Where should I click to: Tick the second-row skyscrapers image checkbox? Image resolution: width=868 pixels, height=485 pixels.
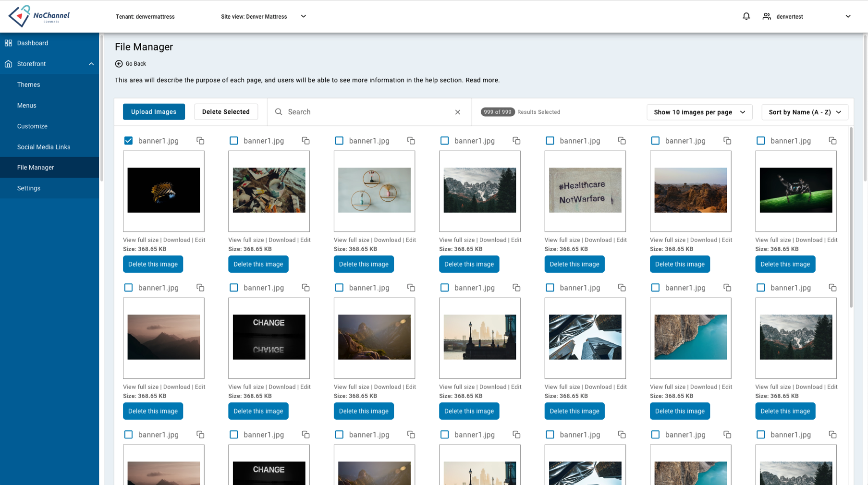(x=550, y=288)
